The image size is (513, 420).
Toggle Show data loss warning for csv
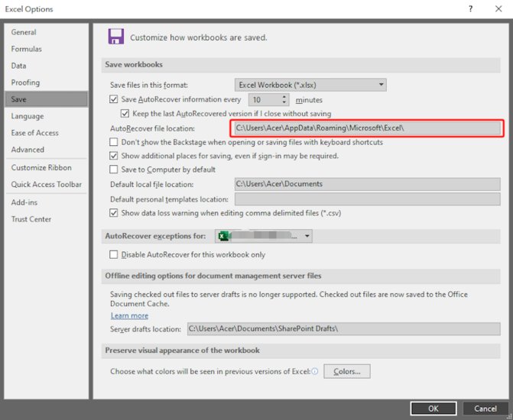[113, 213]
